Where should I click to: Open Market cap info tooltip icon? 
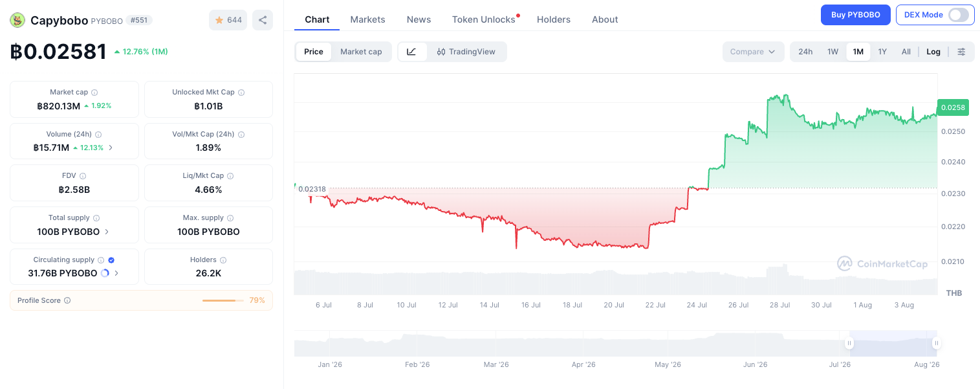94,93
